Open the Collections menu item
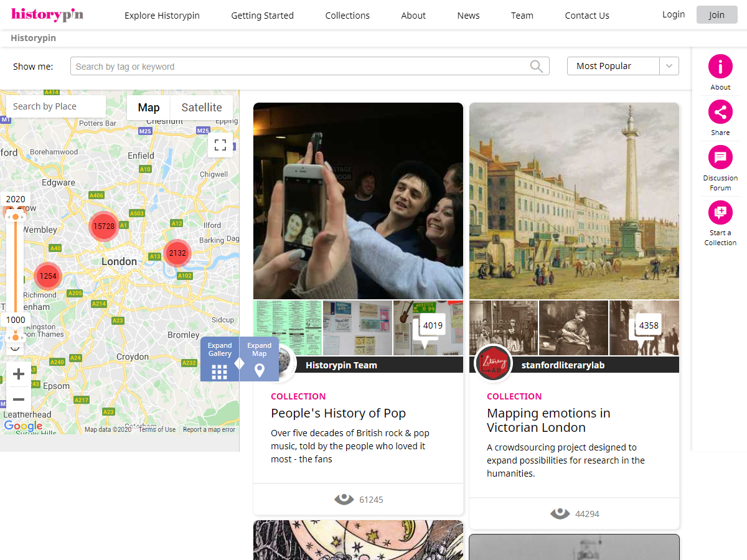Viewport: 747px width, 560px height. [x=347, y=16]
